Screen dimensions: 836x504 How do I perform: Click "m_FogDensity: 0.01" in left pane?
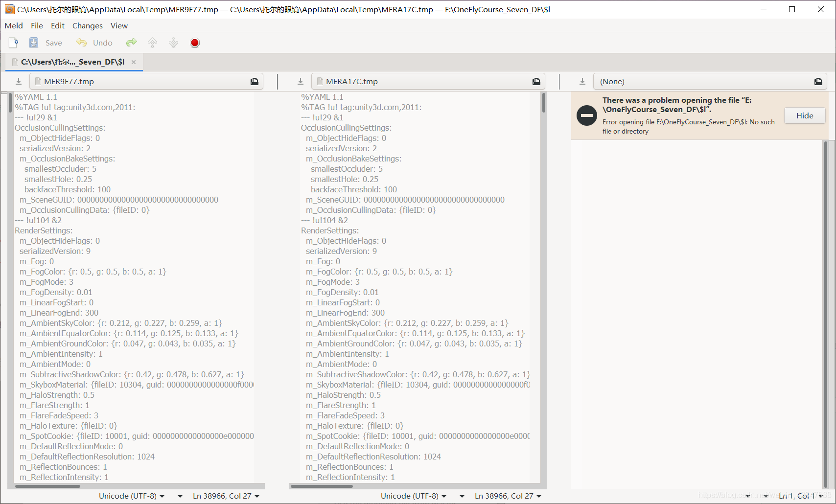click(56, 292)
